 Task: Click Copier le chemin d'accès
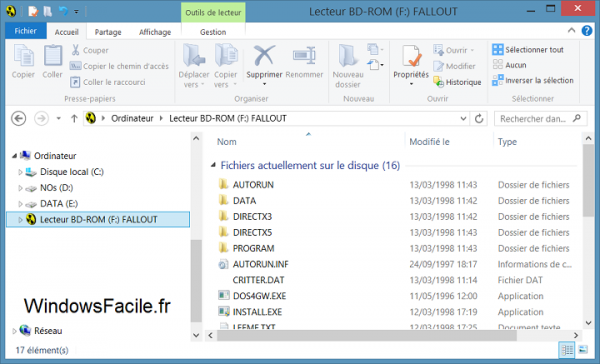point(119,66)
